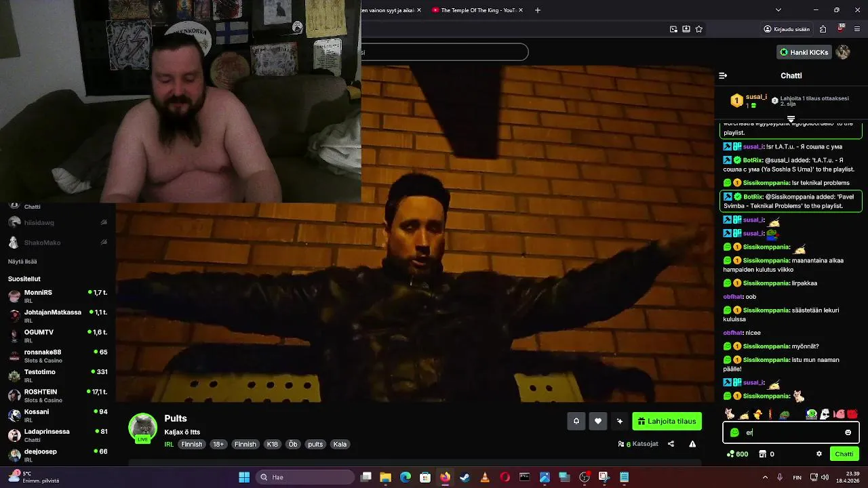This screenshot has width=868, height=488.
Task: Open VLC media player from the taskbar
Action: (485, 477)
